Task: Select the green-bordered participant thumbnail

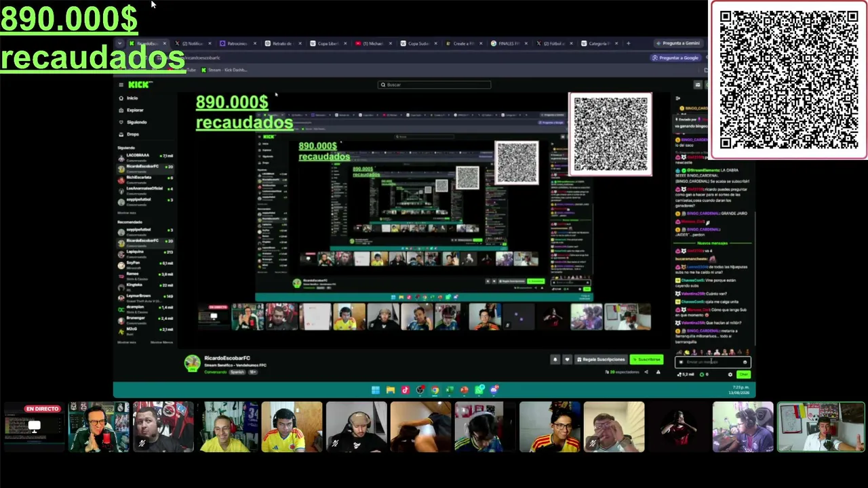Action: click(x=821, y=427)
